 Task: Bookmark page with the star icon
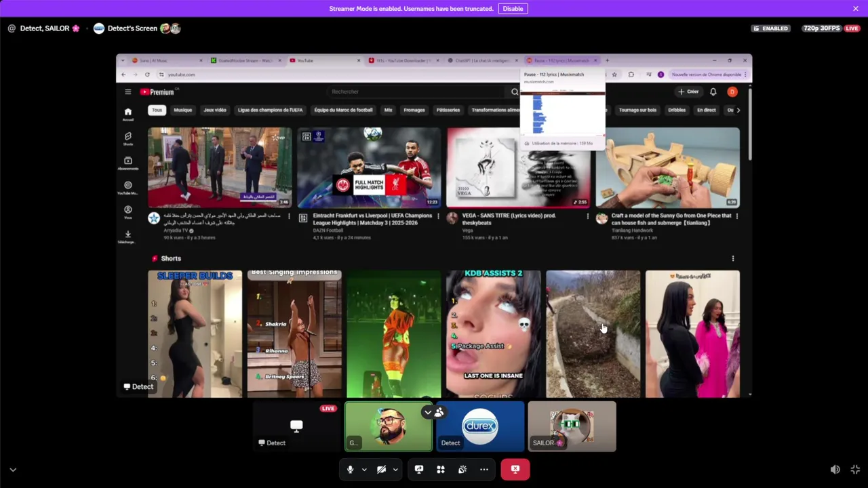click(614, 75)
